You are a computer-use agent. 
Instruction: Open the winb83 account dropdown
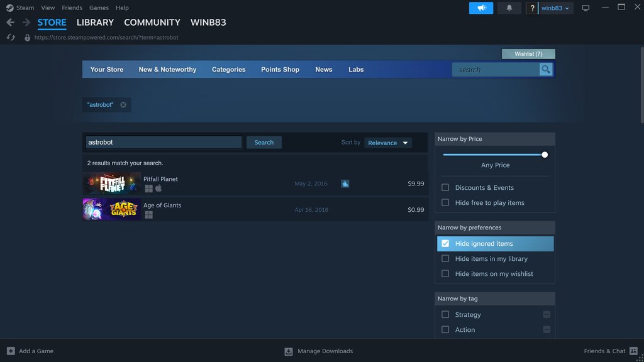555,8
